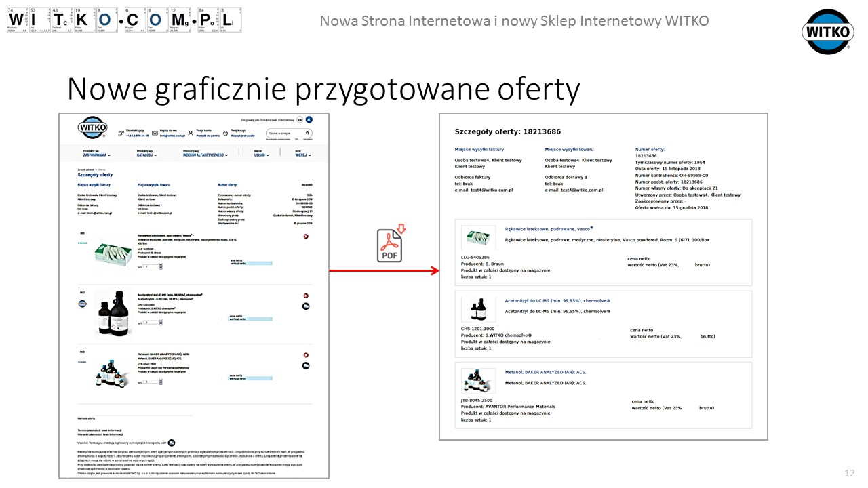This screenshot has height=488, width=868.
Task: Click 'Miejsce wysyłki towaru' in PDF offer
Action: coord(569,149)
